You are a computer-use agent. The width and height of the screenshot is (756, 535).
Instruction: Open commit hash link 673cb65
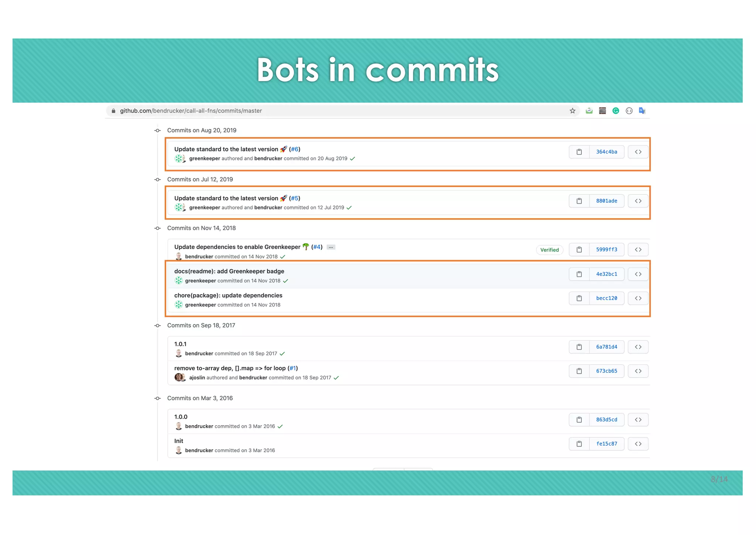point(606,371)
